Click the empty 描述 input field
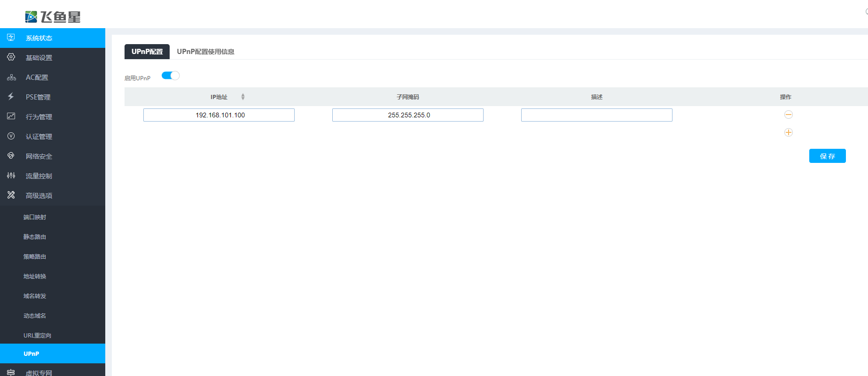The image size is (868, 376). 596,115
